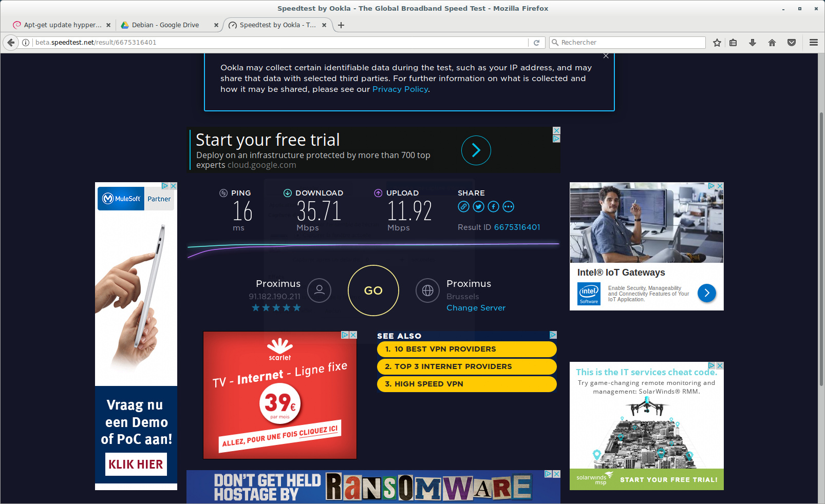Open the Privacy Policy link

click(x=400, y=89)
